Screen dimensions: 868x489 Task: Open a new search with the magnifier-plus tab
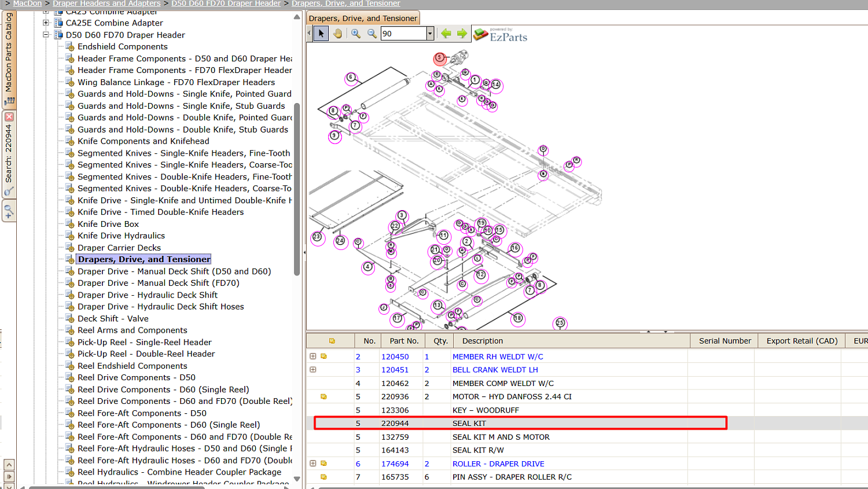(x=9, y=211)
